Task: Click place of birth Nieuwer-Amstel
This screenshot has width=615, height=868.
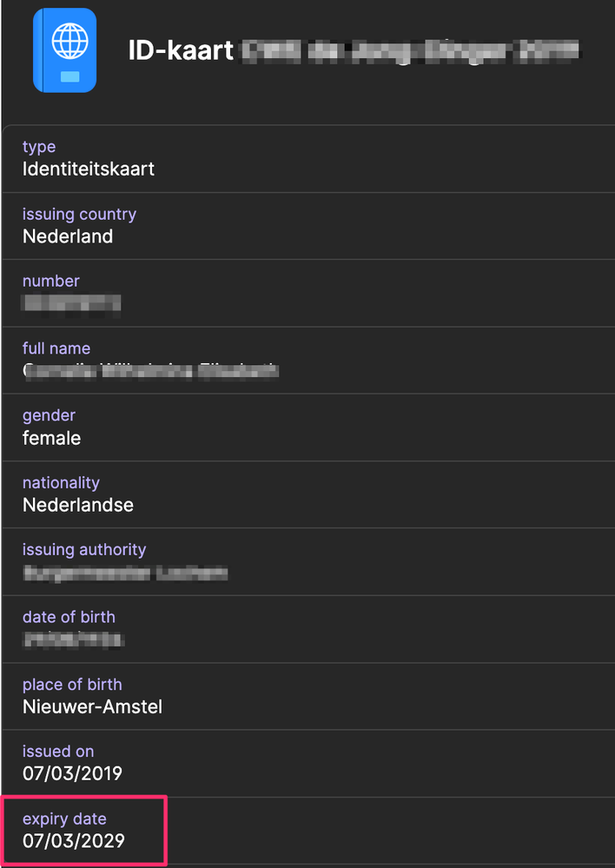Action: [92, 707]
